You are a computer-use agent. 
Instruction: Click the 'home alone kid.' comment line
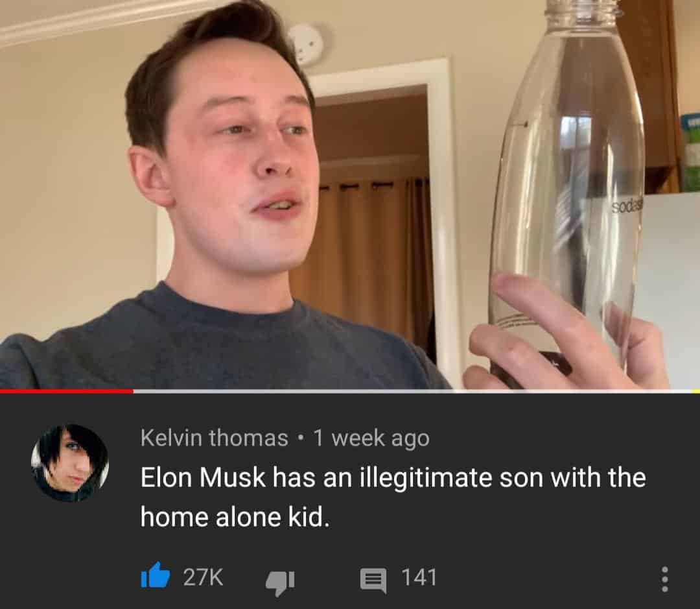pos(235,518)
